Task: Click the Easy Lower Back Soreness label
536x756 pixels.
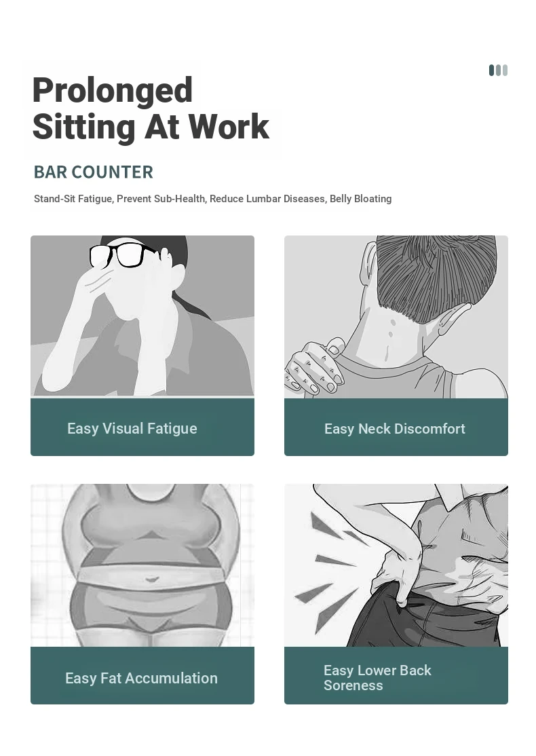Action: coord(377,677)
